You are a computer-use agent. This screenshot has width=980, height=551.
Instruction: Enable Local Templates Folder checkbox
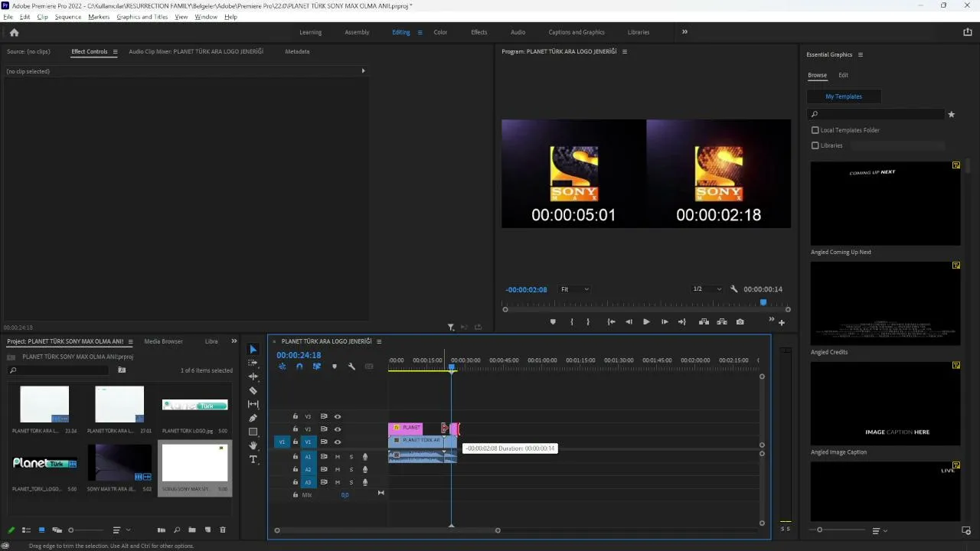815,130
